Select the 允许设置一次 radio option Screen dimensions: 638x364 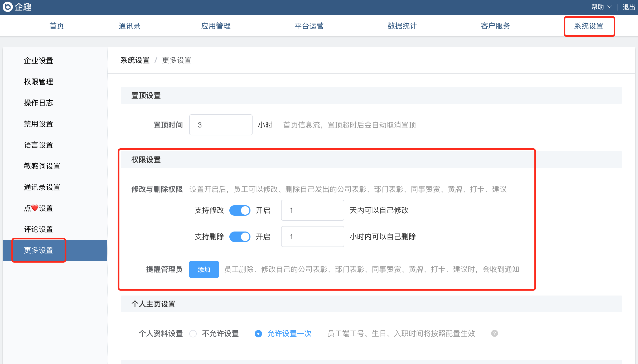(x=258, y=334)
